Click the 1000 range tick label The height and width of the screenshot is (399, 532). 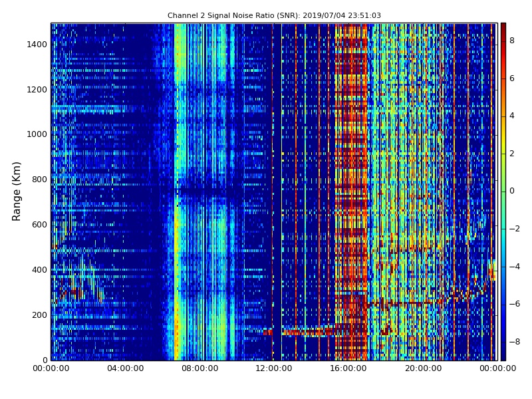(37, 134)
